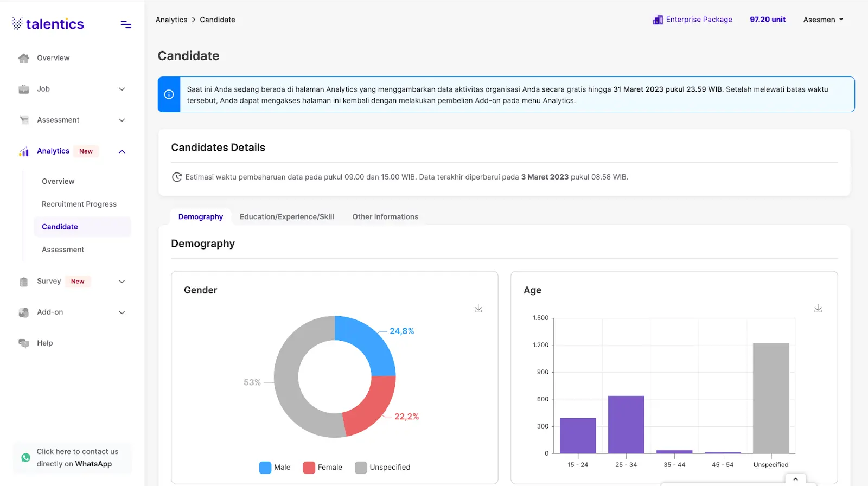Download the Age chart
Viewport: 868px width, 486px height.
coord(818,309)
